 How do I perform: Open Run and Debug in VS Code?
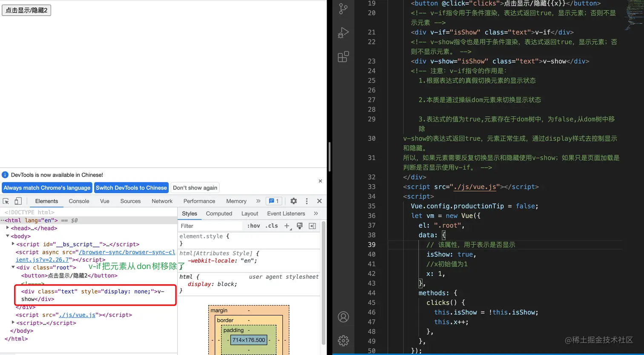click(343, 33)
